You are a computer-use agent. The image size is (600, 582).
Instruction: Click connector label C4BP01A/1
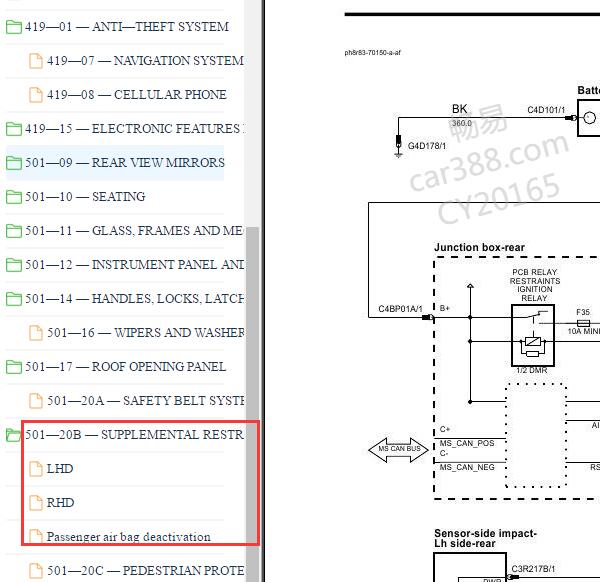(400, 309)
